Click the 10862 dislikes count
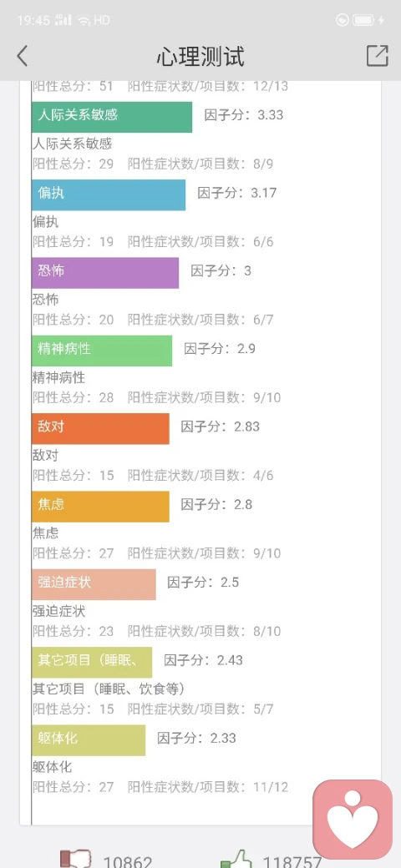Screen dimensions: 401x868 128,862
